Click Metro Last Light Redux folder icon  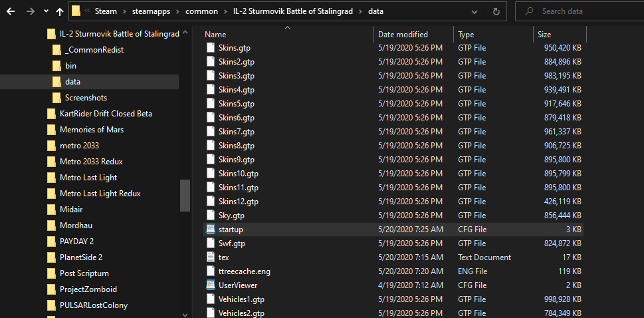click(51, 194)
